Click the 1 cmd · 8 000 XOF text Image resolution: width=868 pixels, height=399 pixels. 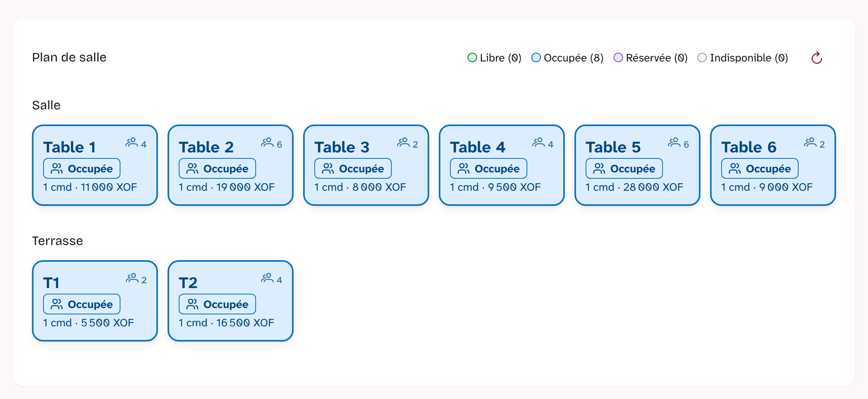(x=360, y=187)
